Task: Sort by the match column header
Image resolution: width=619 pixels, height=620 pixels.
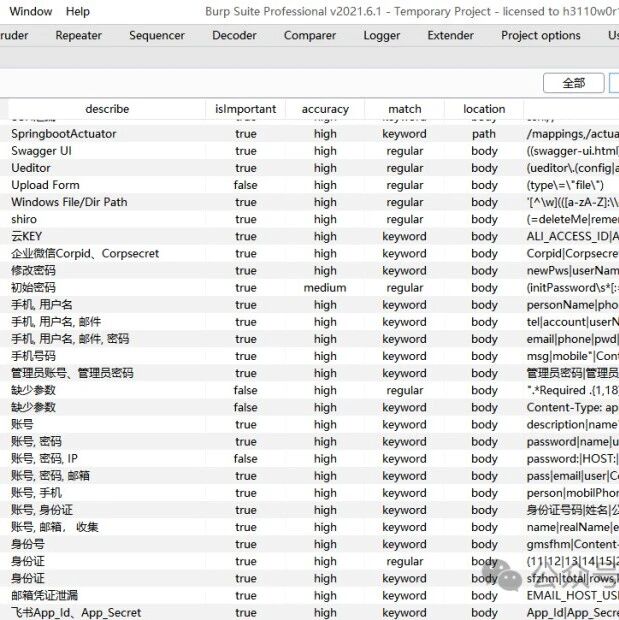Action: click(x=405, y=109)
